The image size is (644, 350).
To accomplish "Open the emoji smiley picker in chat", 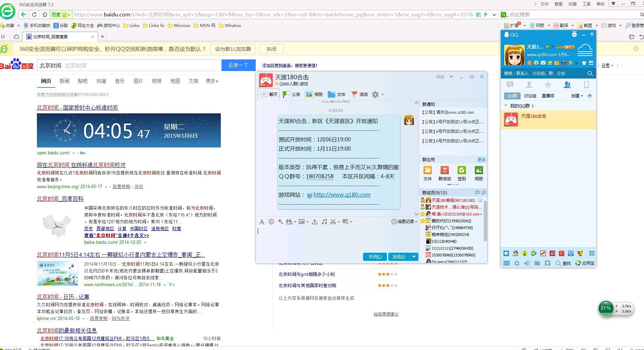I will click(x=271, y=222).
